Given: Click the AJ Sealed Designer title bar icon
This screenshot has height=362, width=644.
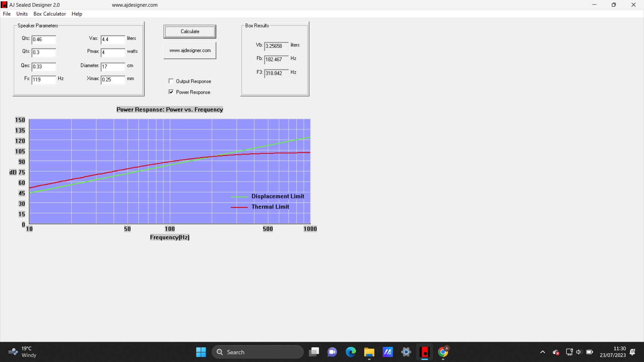Looking at the screenshot, I should pos(4,5).
